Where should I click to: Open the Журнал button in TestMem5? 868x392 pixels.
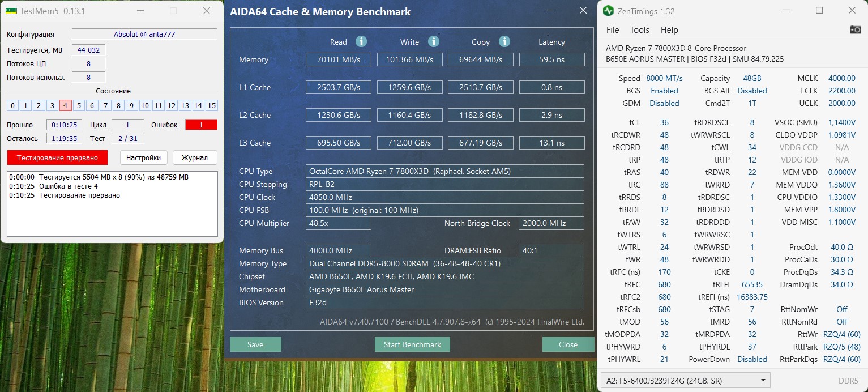point(195,157)
